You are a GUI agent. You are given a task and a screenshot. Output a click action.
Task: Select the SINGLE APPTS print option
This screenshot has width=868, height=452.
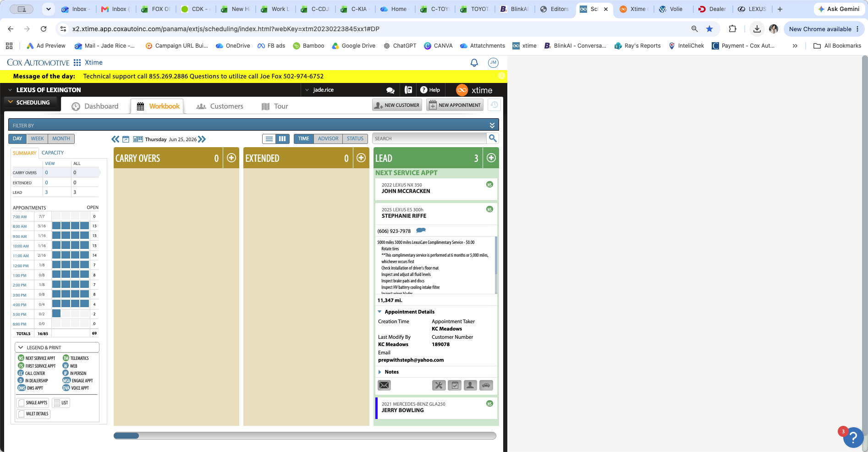click(33, 402)
